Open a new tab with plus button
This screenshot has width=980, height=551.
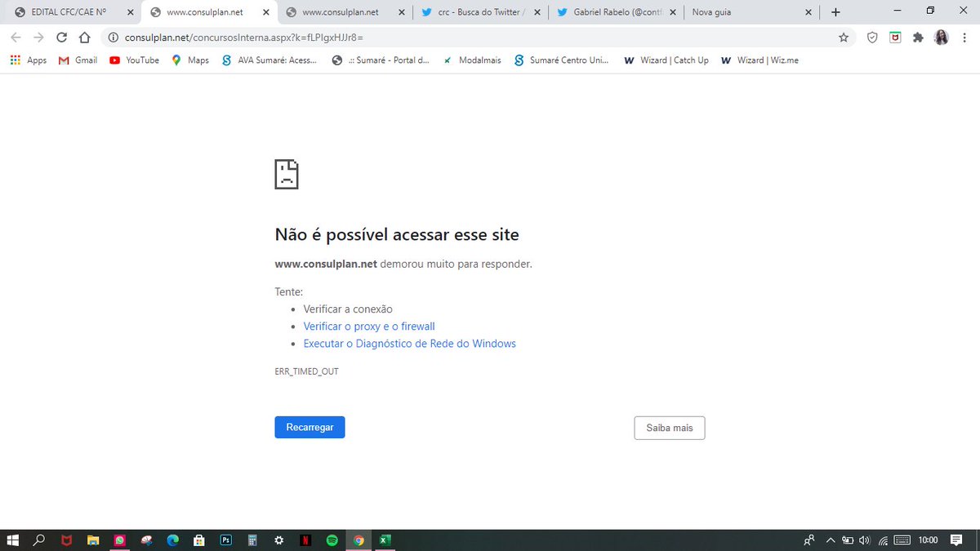coord(835,12)
